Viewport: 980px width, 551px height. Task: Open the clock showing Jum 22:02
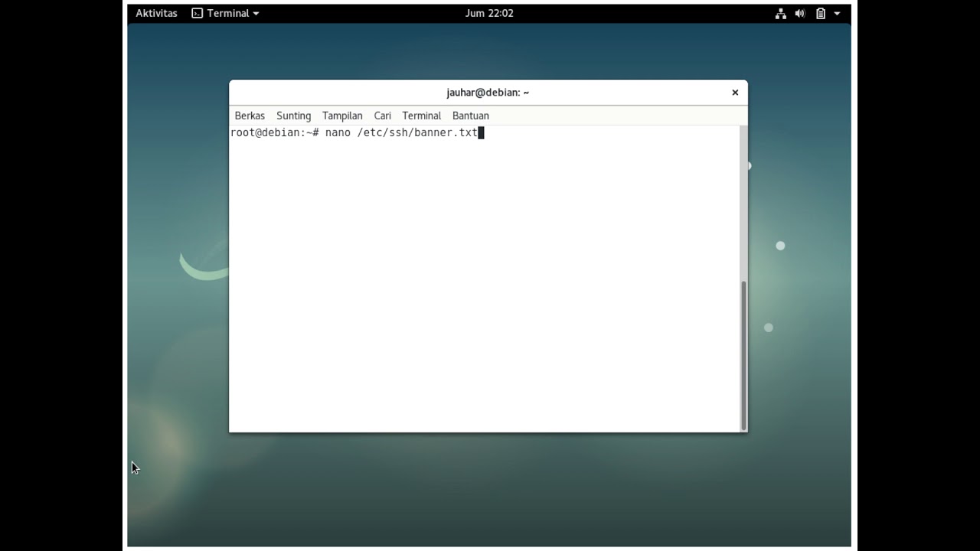[489, 13]
